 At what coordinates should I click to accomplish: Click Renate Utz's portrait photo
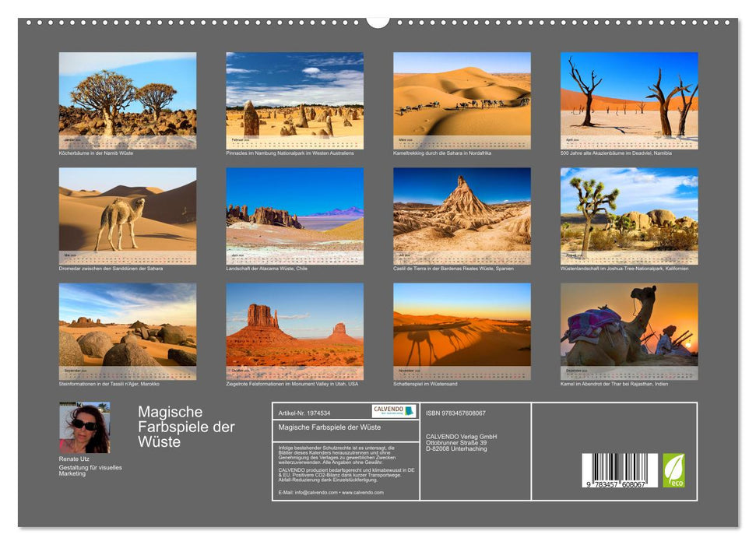[84, 427]
